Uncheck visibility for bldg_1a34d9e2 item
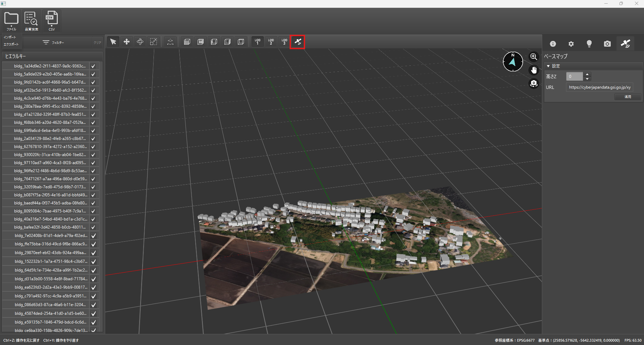The image size is (644, 345). point(93,66)
